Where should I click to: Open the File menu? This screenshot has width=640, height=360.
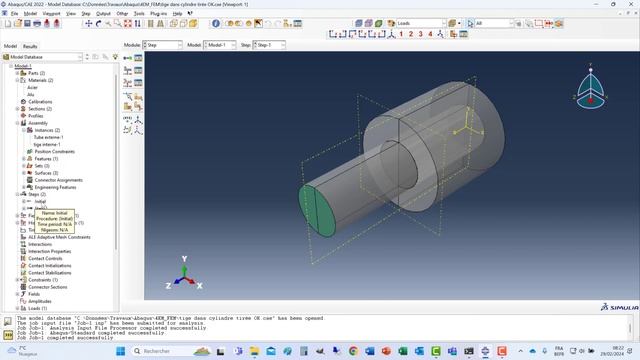(x=14, y=13)
